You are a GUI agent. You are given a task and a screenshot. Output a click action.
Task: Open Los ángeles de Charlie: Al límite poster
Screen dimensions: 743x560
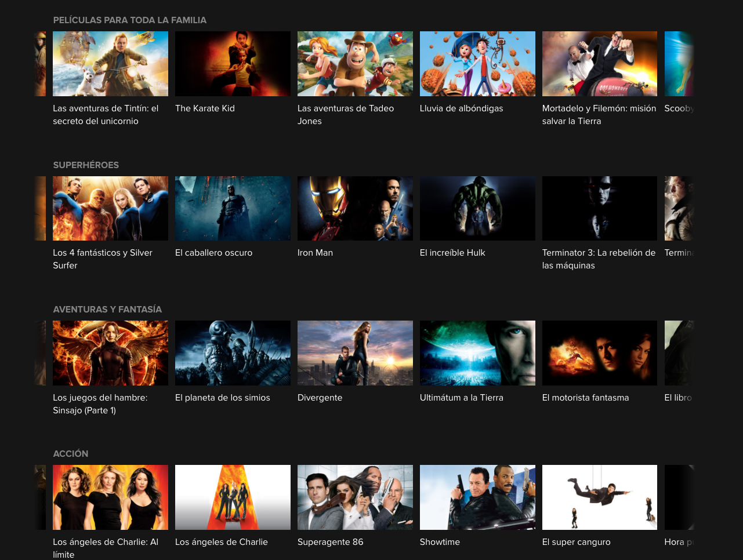(x=110, y=497)
